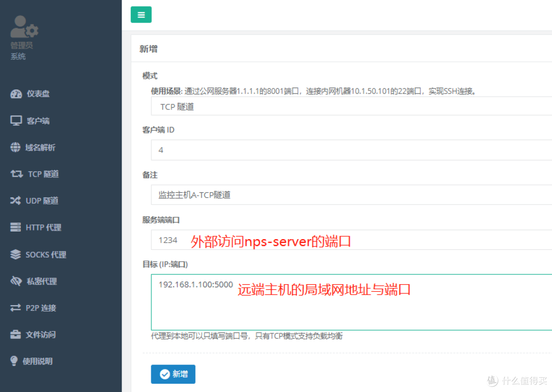552x392 pixels.
Task: Click the 备注 field with 监控主机A-TCP隧道
Action: tap(351, 195)
